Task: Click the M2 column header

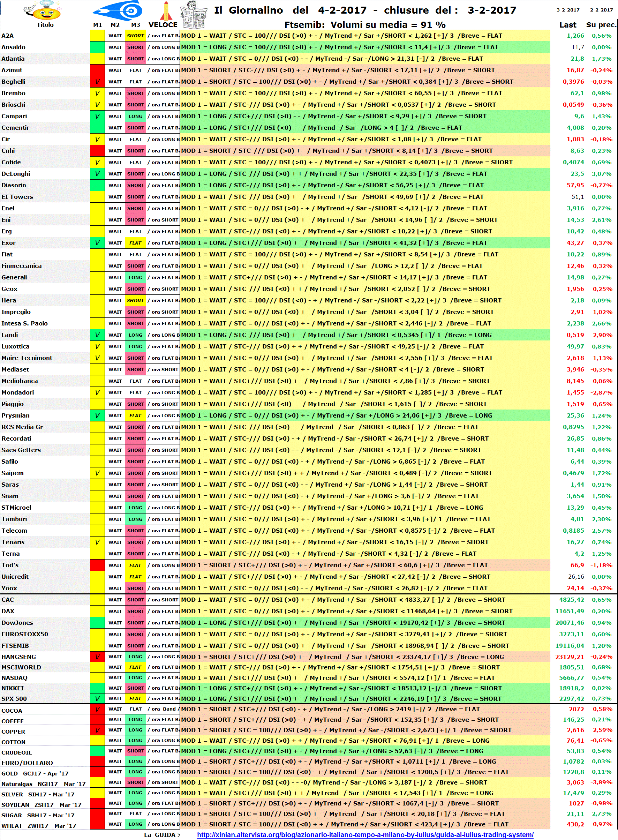Action: [115, 25]
